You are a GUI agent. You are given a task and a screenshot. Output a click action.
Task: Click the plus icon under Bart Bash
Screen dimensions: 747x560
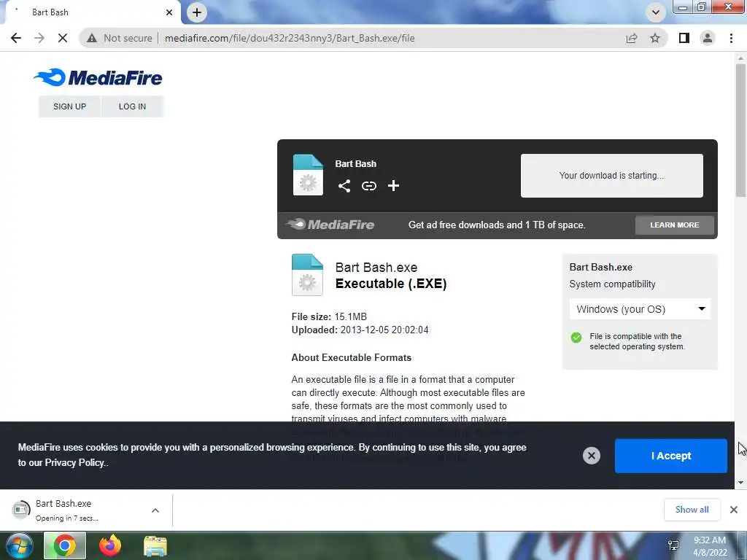pos(393,186)
